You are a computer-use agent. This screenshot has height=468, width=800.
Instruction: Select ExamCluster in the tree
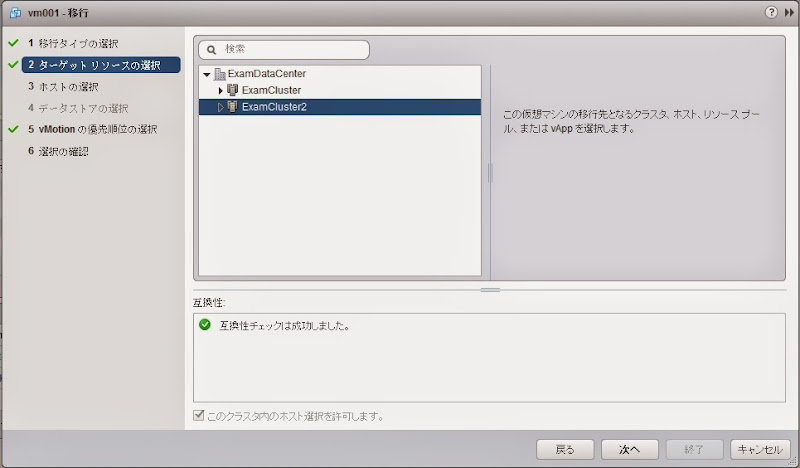271,90
